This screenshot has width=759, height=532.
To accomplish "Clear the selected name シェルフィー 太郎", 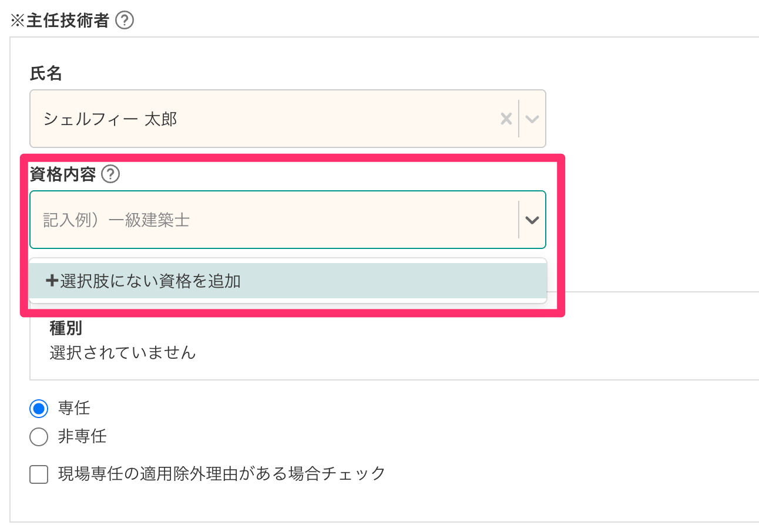I will (x=506, y=119).
